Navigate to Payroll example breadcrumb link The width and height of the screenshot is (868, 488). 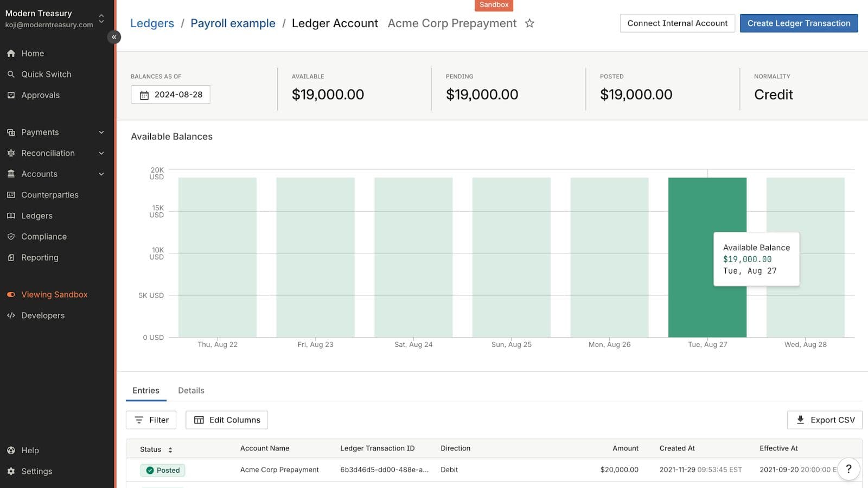point(233,23)
